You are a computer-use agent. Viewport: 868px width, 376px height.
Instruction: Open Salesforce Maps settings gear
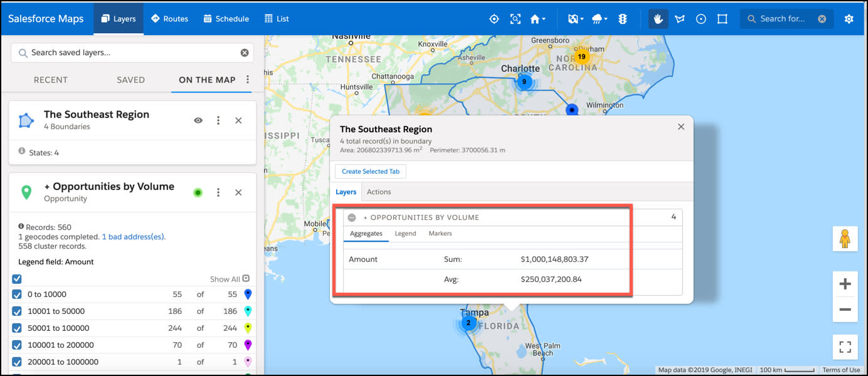pyautogui.click(x=849, y=19)
